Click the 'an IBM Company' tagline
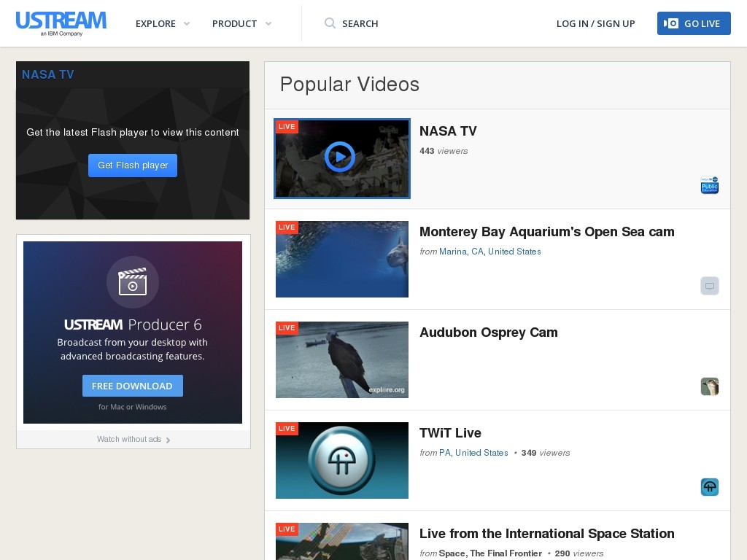747x560 pixels. (61, 34)
